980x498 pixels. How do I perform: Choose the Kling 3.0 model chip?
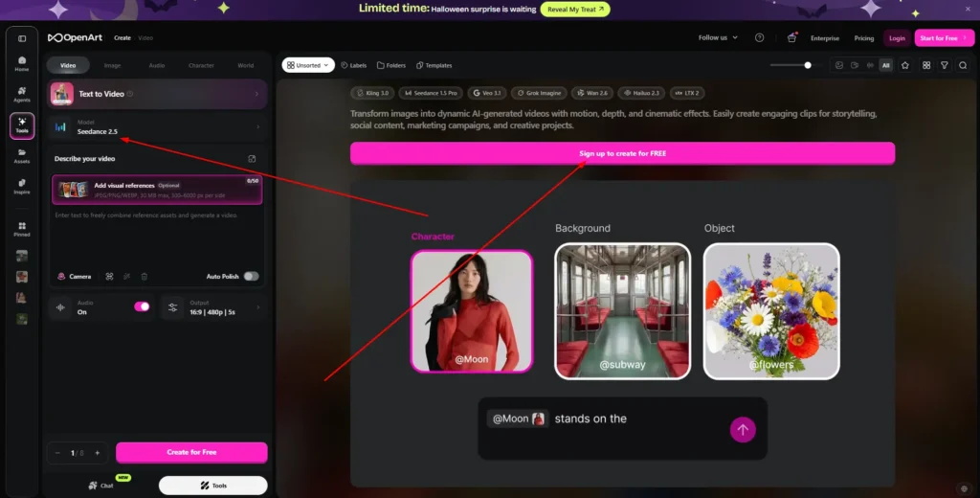click(372, 93)
